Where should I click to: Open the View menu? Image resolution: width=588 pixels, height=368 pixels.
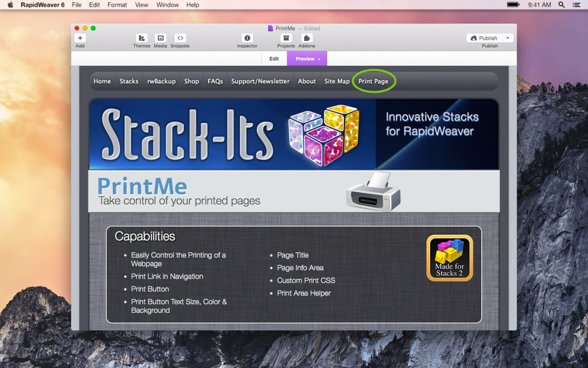point(142,5)
